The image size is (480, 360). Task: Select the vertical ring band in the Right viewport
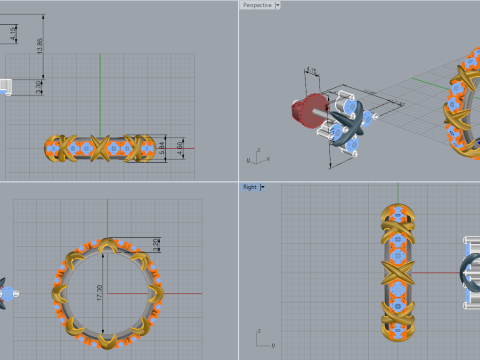click(x=398, y=272)
